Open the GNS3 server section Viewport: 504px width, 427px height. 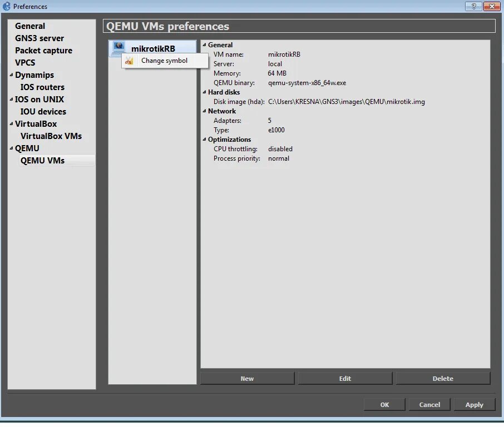[39, 38]
